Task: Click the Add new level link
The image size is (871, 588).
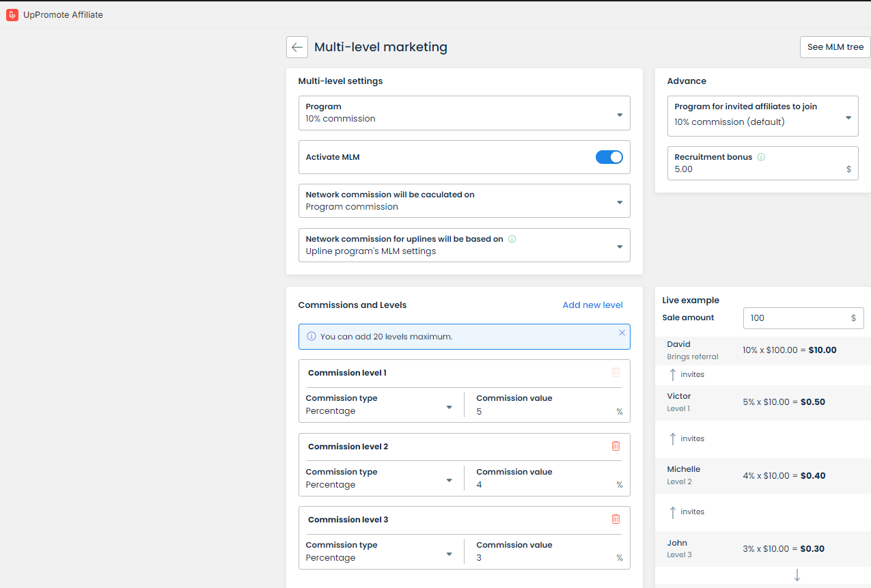Action: click(x=592, y=305)
